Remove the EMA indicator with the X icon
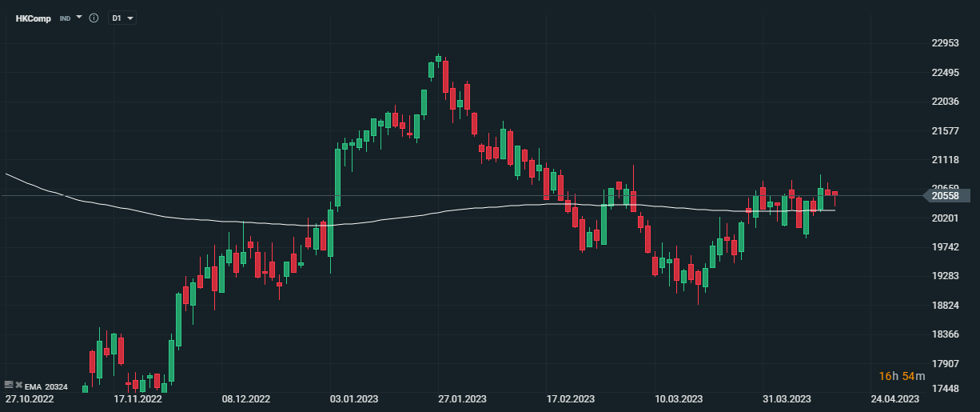This screenshot has width=980, height=412. [x=19, y=385]
